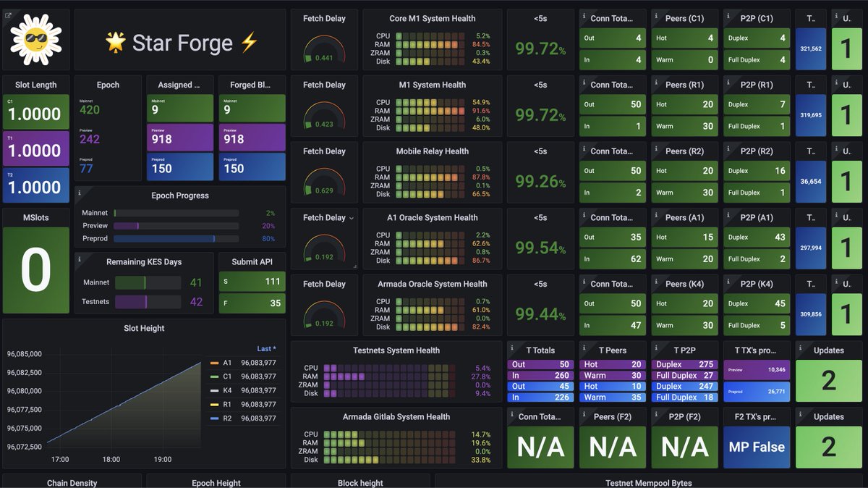This screenshot has width=868, height=488.
Task: Info icon of Conn Tota panel beside Peers (K4)
Action: point(584,282)
